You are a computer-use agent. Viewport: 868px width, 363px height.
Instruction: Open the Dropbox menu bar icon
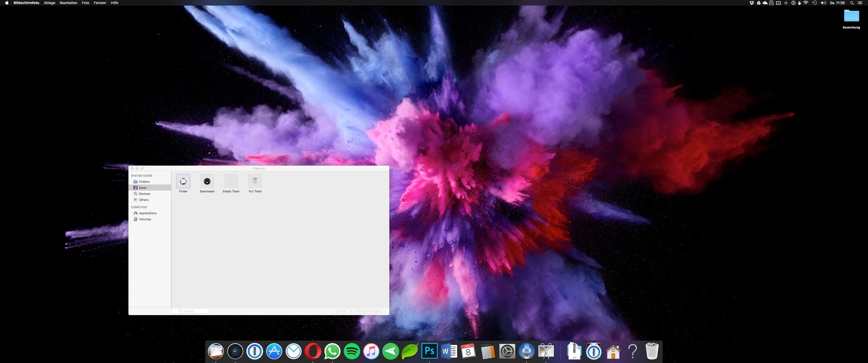coord(752,3)
